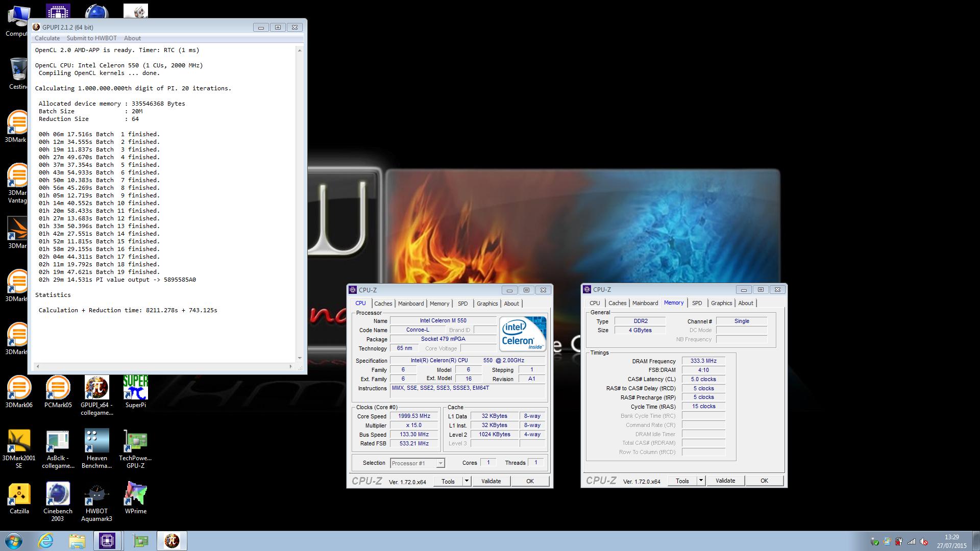Click DRAM Frequency value 333.3 MHz
Screen dimensions: 980x551
coord(703,361)
